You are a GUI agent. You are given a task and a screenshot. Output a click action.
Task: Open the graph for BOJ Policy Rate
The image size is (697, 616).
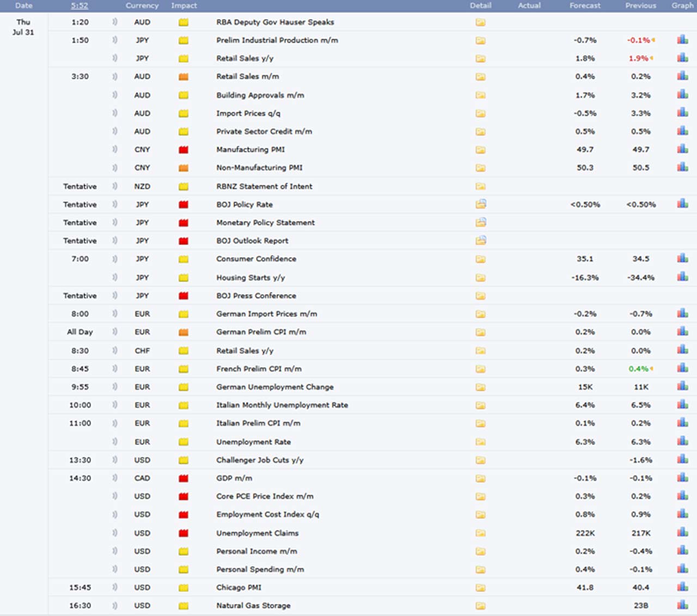pos(682,204)
